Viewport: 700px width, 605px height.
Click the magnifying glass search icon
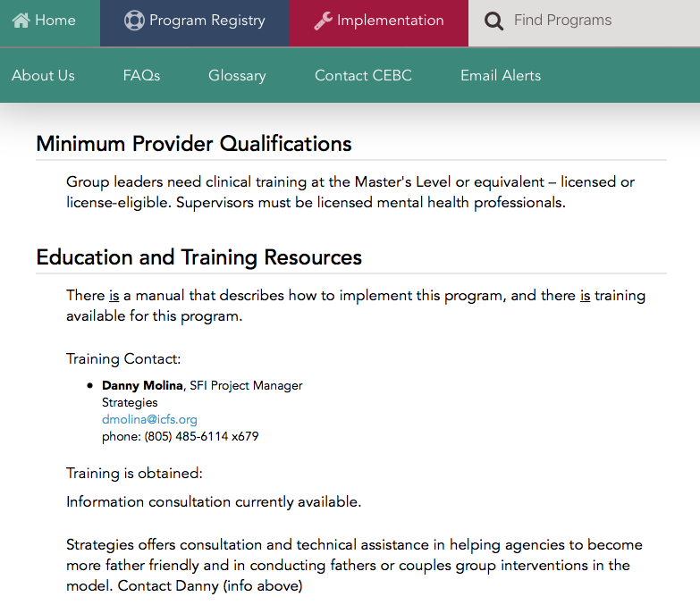(493, 21)
